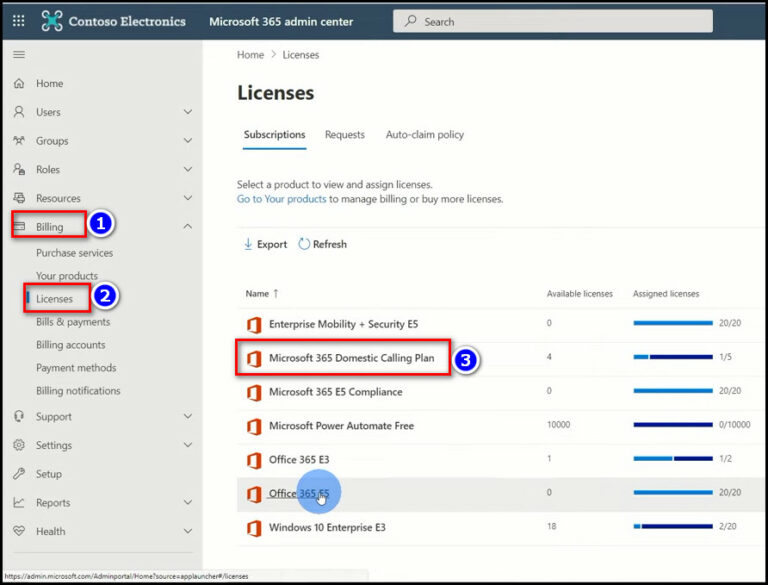The image size is (768, 585).
Task: Open Microsoft 365 E5 Compliance subscription
Action: [x=336, y=392]
